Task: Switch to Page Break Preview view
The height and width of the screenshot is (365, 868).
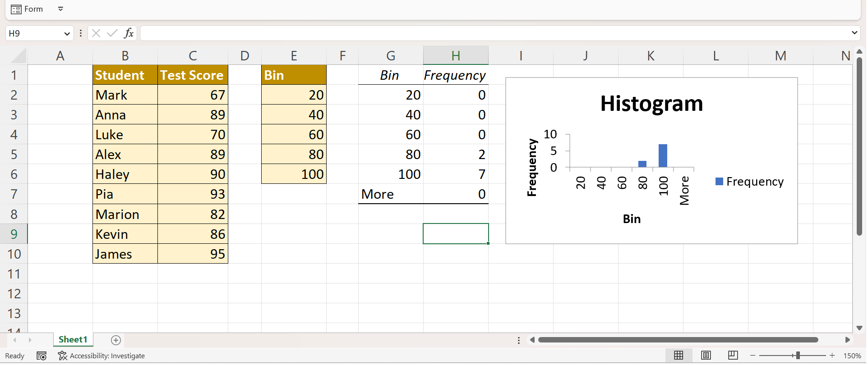Action: pos(733,356)
